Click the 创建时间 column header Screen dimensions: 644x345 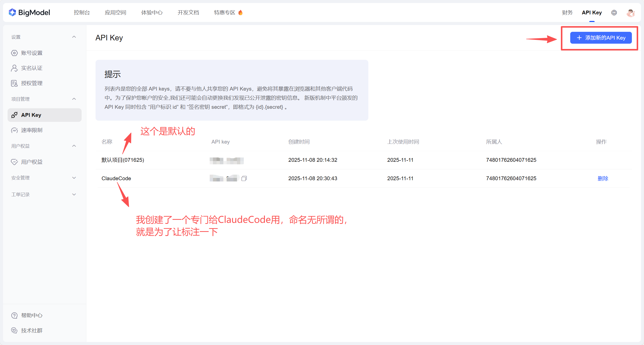pyautogui.click(x=299, y=142)
